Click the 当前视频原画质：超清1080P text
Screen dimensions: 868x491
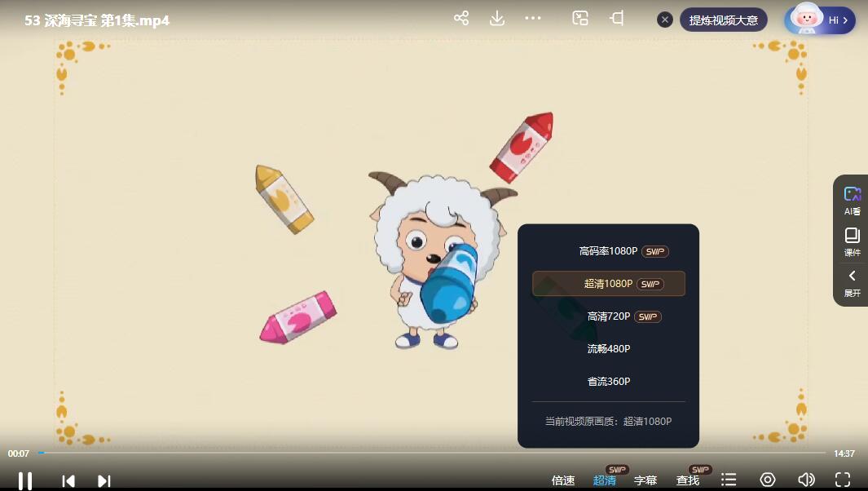click(x=608, y=421)
